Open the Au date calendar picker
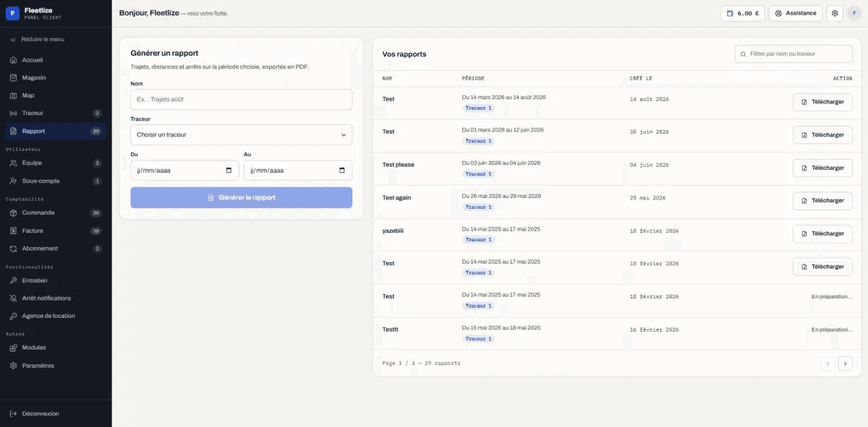868x427 pixels. pos(342,171)
